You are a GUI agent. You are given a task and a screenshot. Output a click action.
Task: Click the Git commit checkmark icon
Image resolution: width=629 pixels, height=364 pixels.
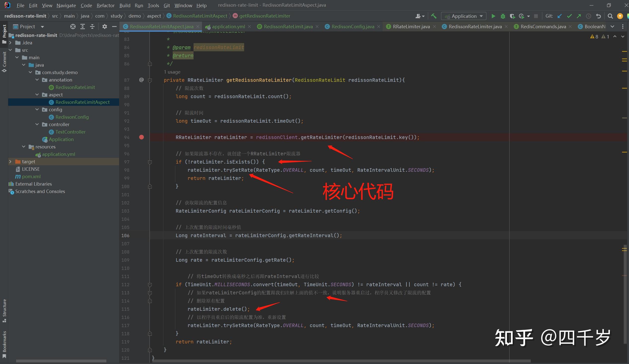tap(569, 16)
